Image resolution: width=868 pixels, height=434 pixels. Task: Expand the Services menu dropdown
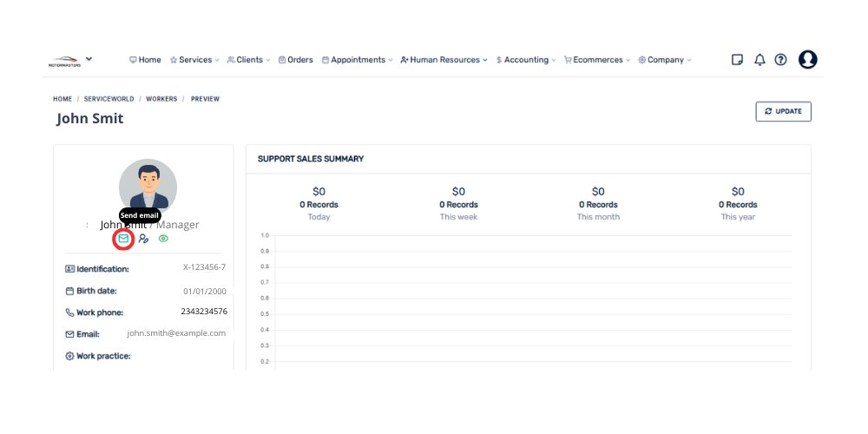pyautogui.click(x=194, y=60)
